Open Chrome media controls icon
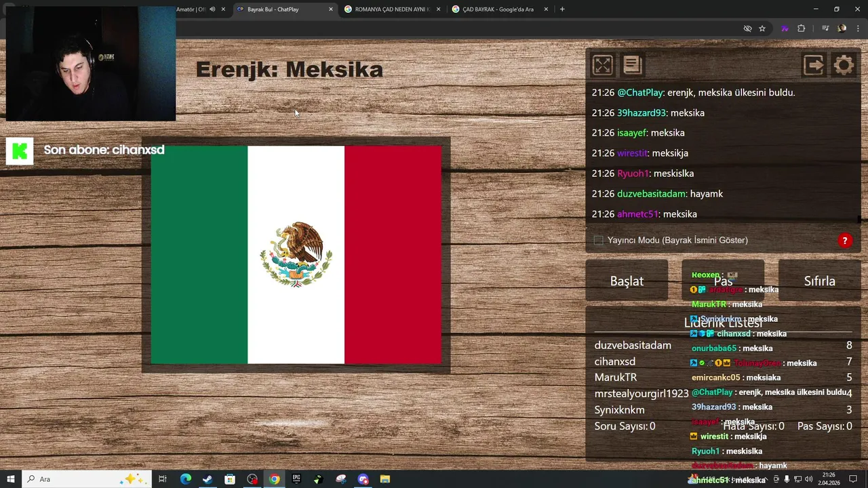The width and height of the screenshot is (868, 488). [825, 28]
